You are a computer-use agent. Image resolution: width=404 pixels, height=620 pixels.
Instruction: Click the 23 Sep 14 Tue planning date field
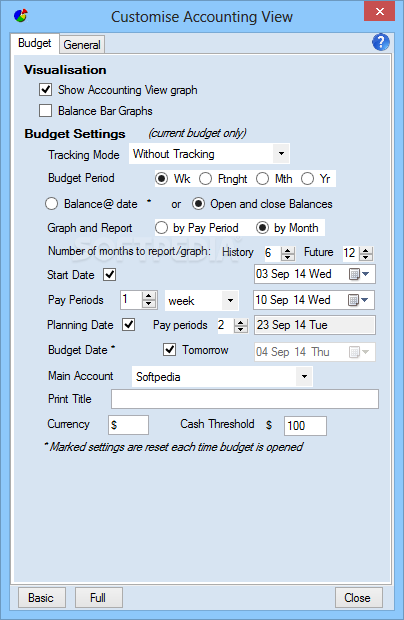314,325
